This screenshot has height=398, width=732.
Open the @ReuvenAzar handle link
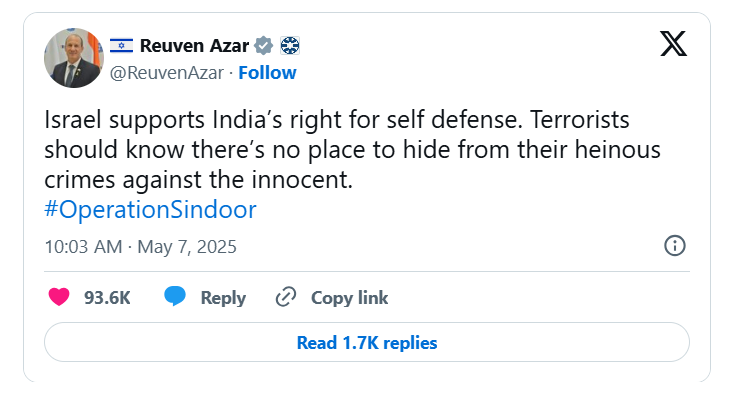[x=167, y=73]
